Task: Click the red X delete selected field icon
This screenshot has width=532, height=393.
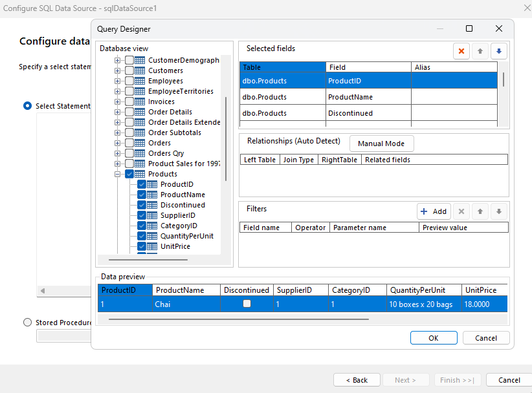Action: (461, 51)
